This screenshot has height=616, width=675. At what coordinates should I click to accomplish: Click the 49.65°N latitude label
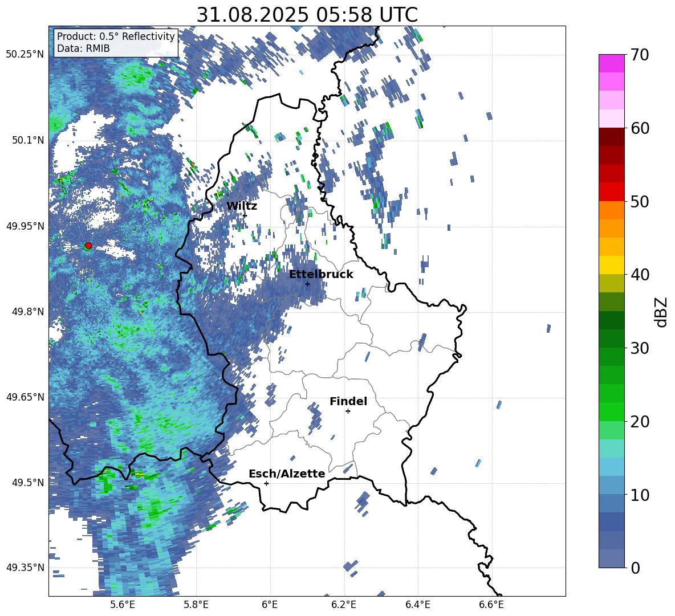click(x=26, y=397)
